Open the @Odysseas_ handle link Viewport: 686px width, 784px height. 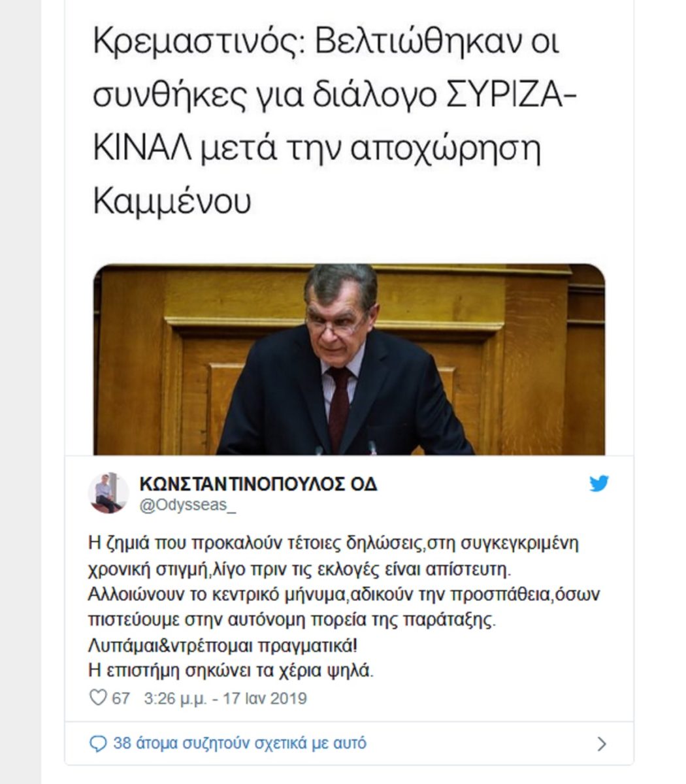coord(171,503)
